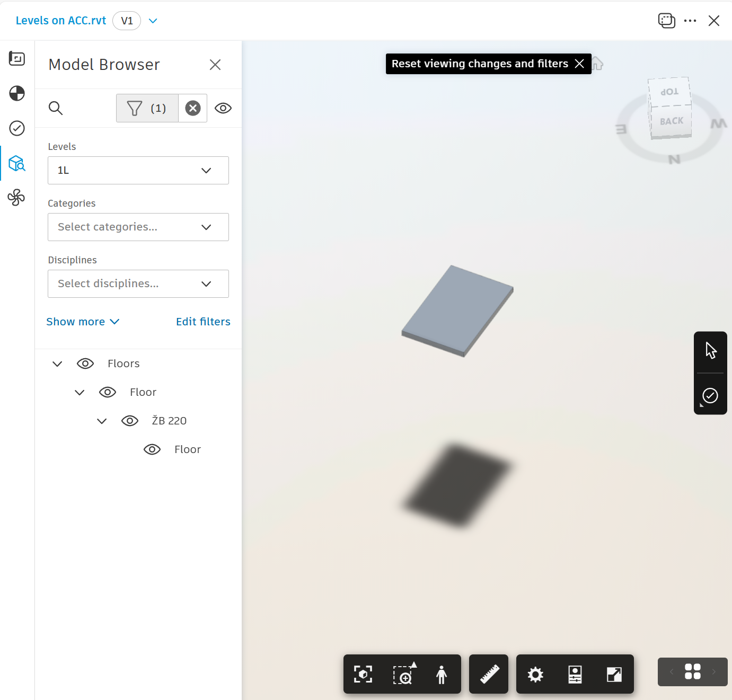Open viewer settings gear
This screenshot has width=732, height=700.
coord(535,674)
